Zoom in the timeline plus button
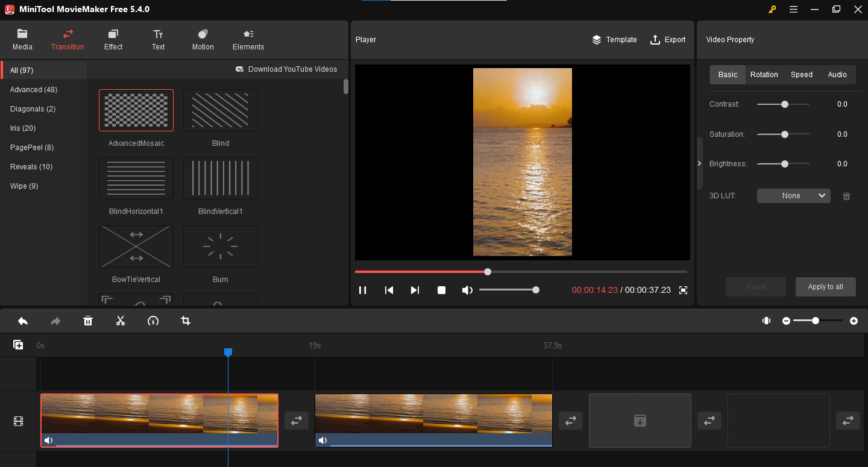Image resolution: width=868 pixels, height=467 pixels. 854,321
